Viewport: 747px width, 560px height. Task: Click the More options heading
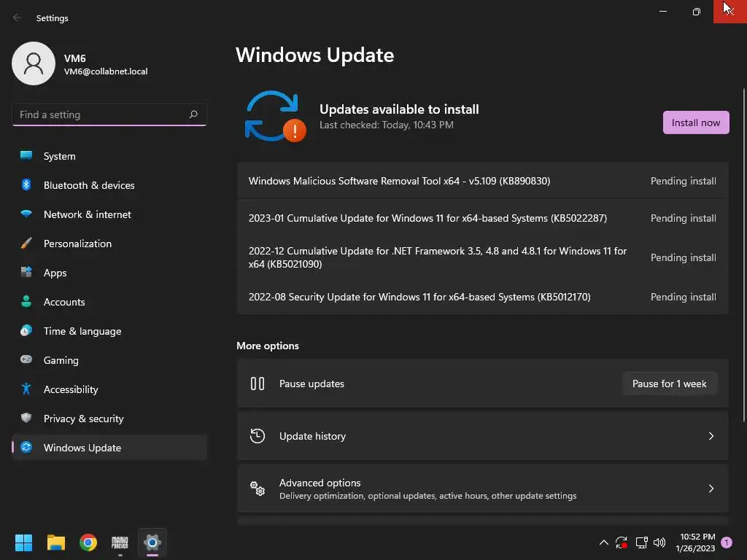coord(268,346)
